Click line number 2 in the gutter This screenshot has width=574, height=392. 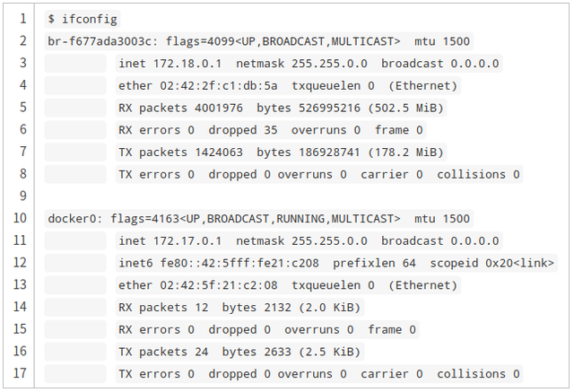[x=22, y=41]
